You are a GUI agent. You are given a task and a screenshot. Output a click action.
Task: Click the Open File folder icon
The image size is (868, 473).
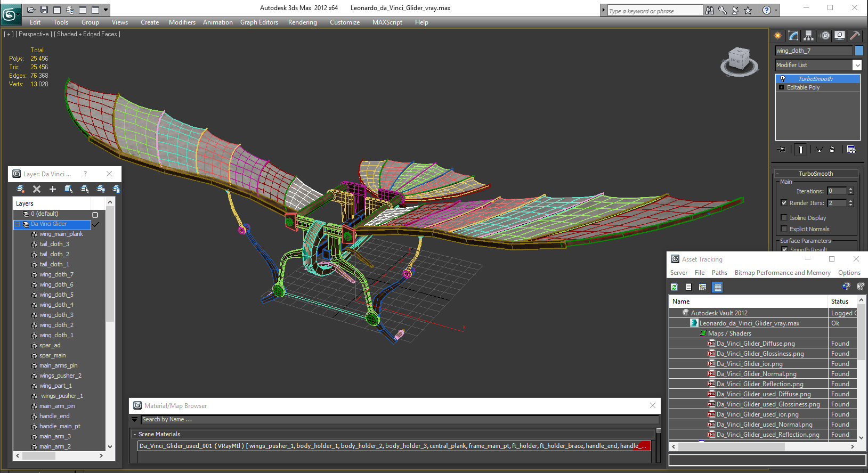(31, 10)
